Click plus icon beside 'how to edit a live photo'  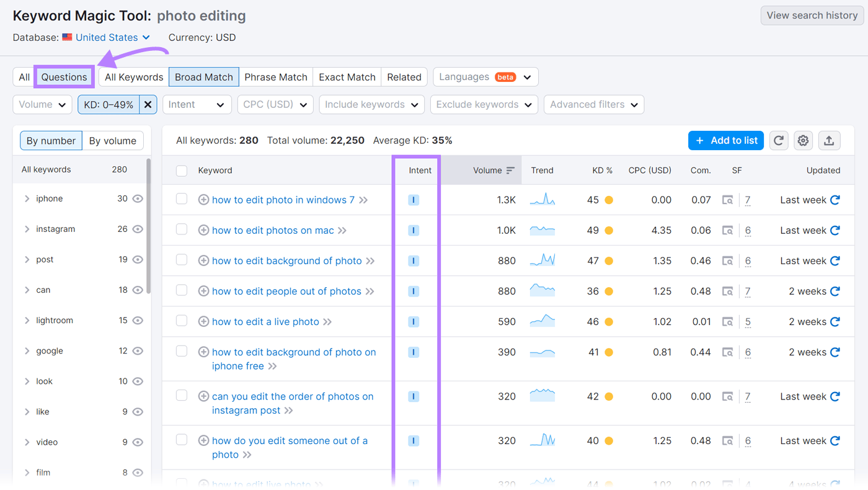(x=203, y=321)
